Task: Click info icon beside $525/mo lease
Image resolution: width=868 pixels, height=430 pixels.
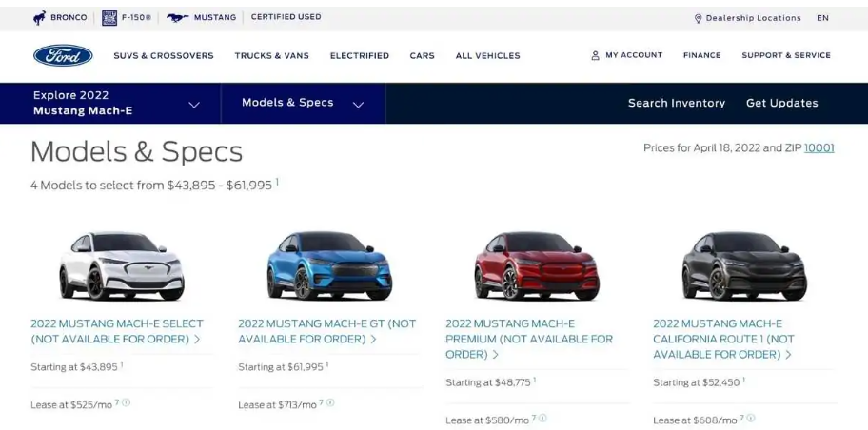Action: click(x=127, y=402)
